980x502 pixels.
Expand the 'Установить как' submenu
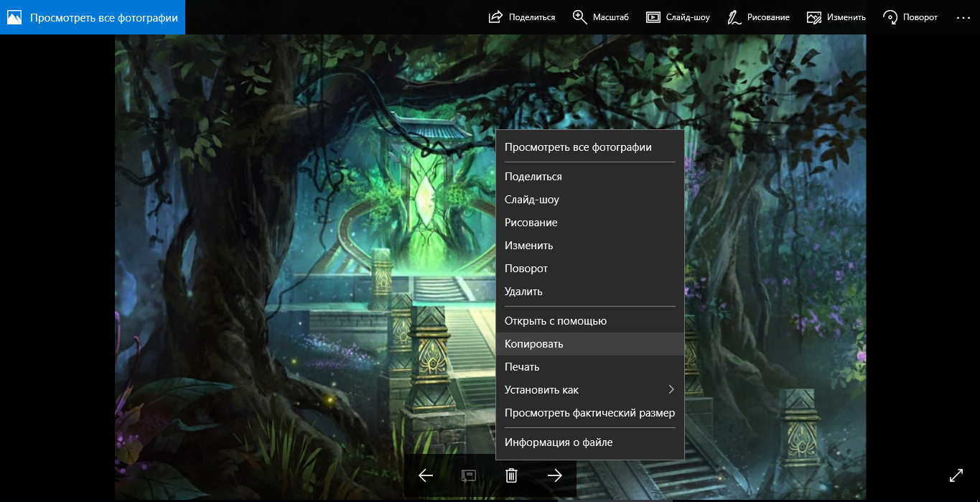click(x=590, y=390)
